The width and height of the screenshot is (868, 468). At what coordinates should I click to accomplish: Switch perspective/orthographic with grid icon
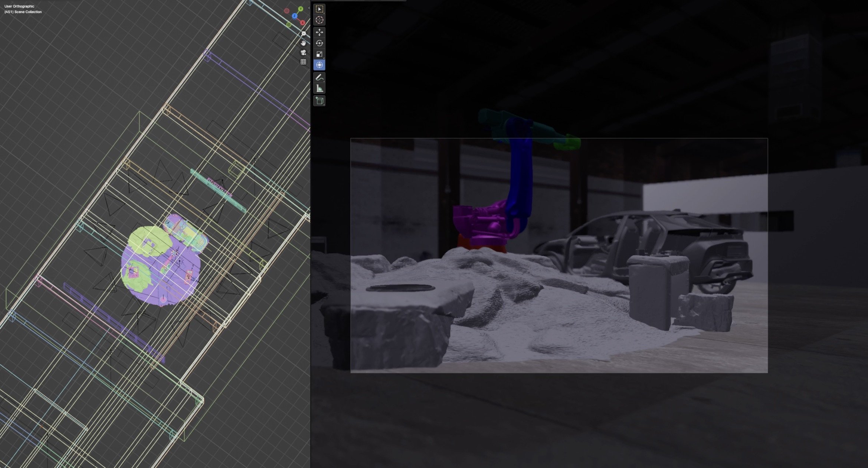[x=304, y=62]
